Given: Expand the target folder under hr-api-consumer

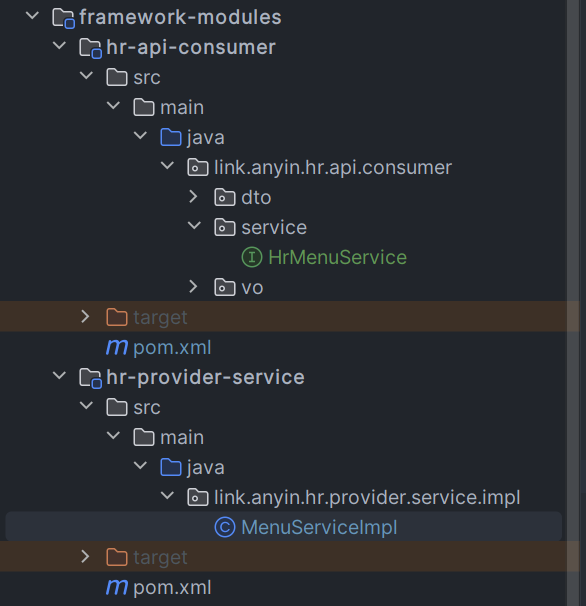Looking at the screenshot, I should pyautogui.click(x=85, y=317).
